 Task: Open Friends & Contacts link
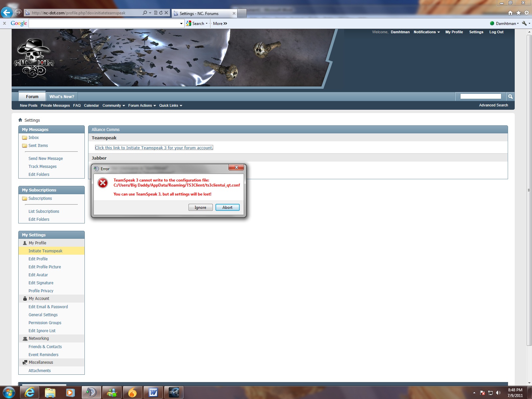pyautogui.click(x=45, y=347)
